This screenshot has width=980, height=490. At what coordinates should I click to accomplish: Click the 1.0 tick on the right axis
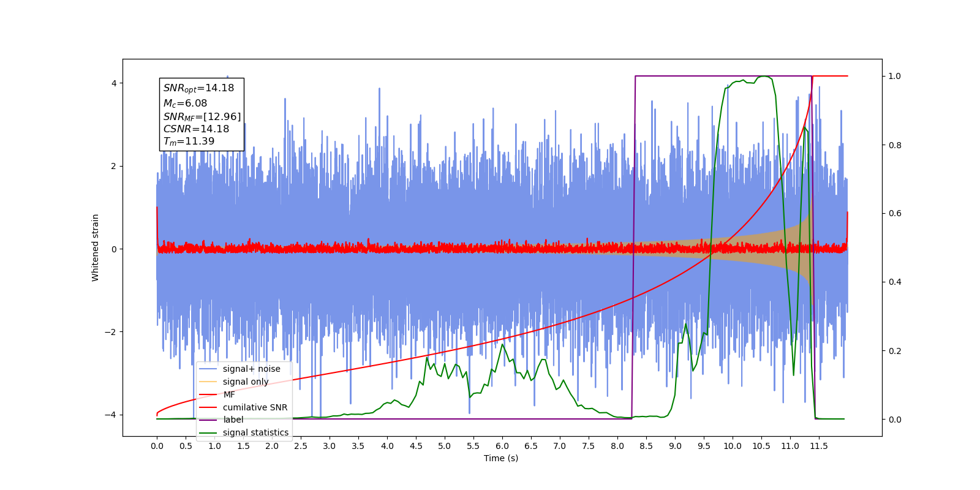pyautogui.click(x=895, y=76)
